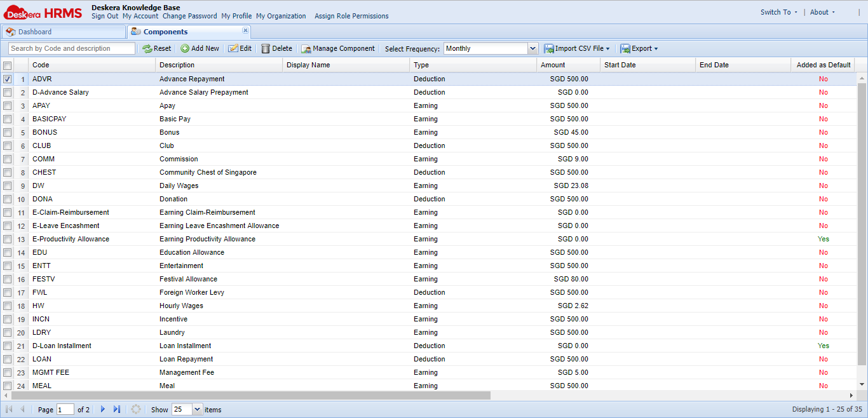Sort by the Amount column header
The height and width of the screenshot is (418, 868).
coord(568,65)
